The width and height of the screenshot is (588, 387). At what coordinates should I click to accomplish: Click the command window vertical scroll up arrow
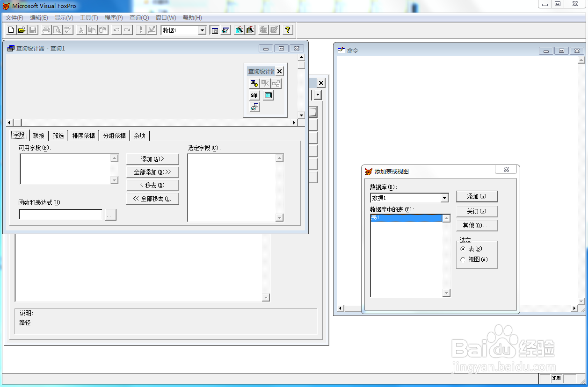(x=581, y=60)
